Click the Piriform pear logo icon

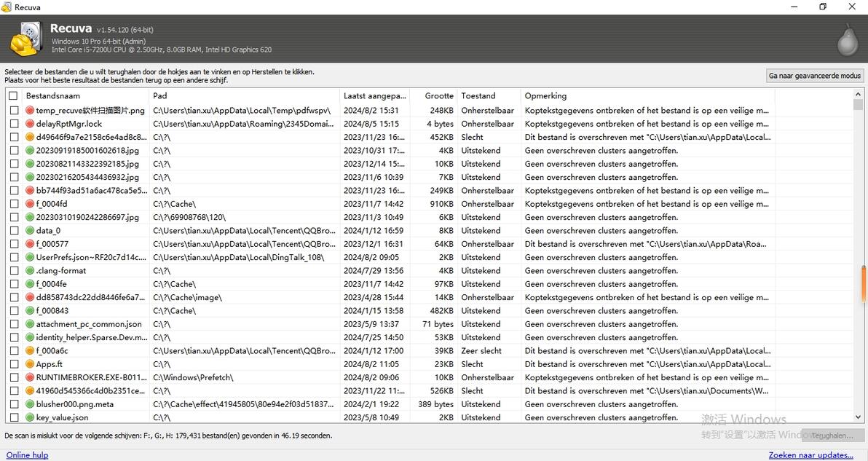tap(847, 39)
